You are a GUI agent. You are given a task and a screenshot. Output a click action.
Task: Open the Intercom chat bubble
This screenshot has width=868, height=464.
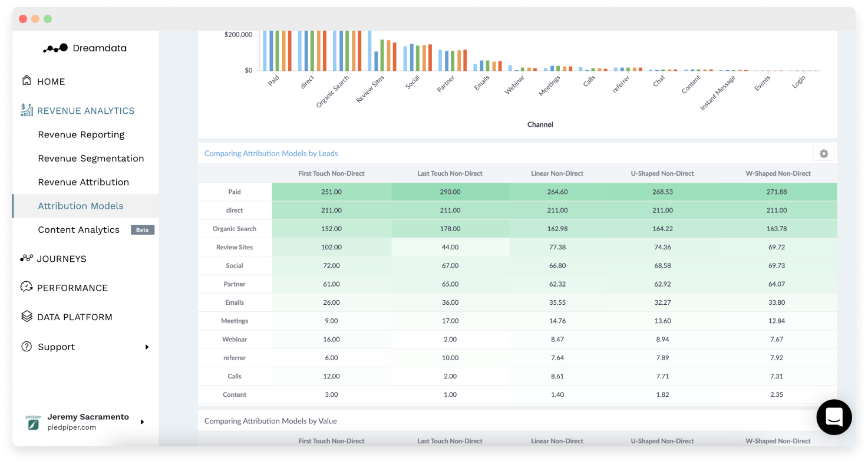[834, 417]
